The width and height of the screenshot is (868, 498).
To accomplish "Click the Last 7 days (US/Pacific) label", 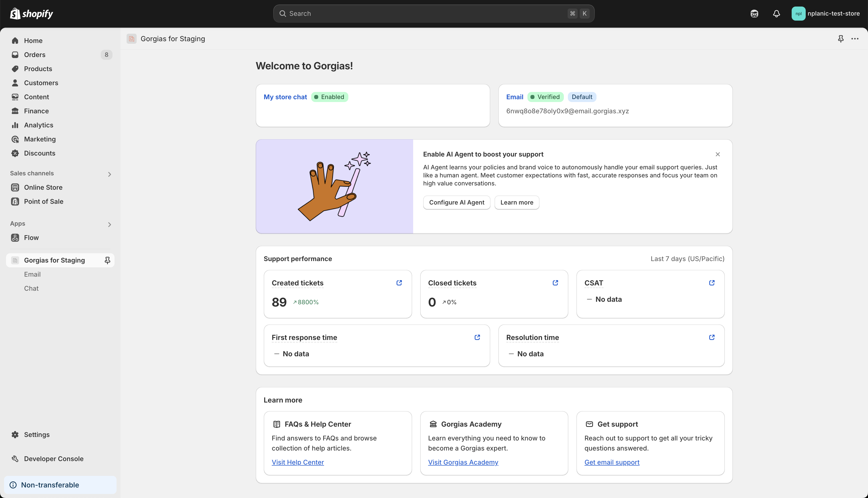I will [x=687, y=259].
